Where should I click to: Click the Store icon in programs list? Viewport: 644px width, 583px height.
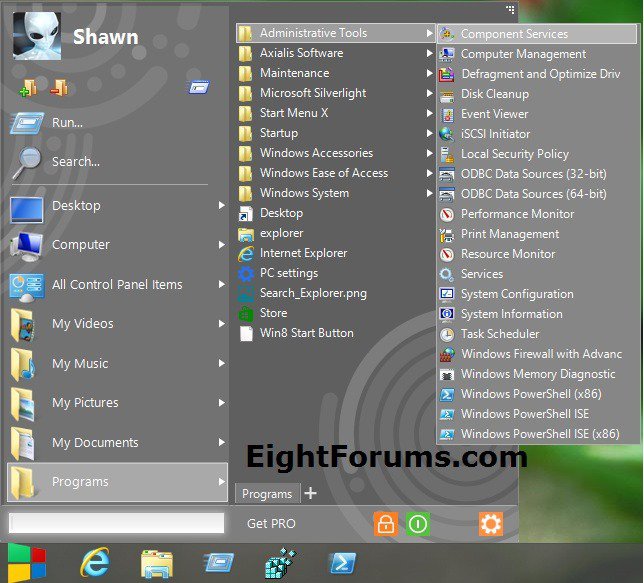(246, 313)
